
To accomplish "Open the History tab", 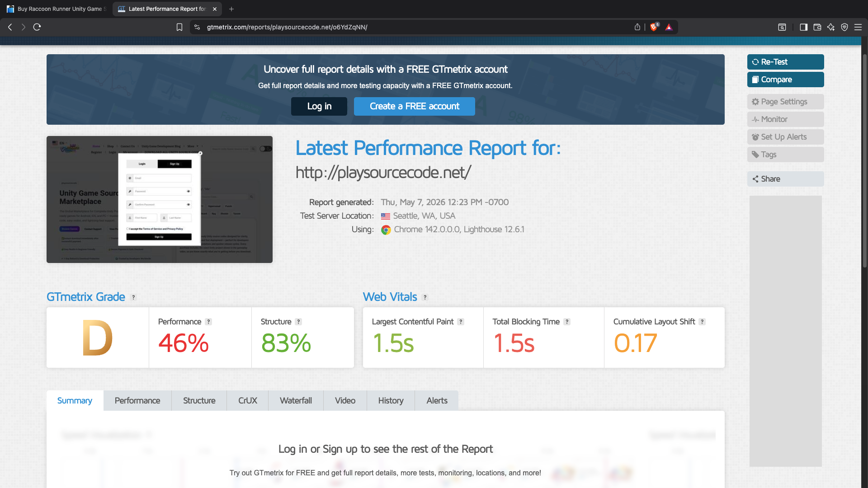I will 391,401.
